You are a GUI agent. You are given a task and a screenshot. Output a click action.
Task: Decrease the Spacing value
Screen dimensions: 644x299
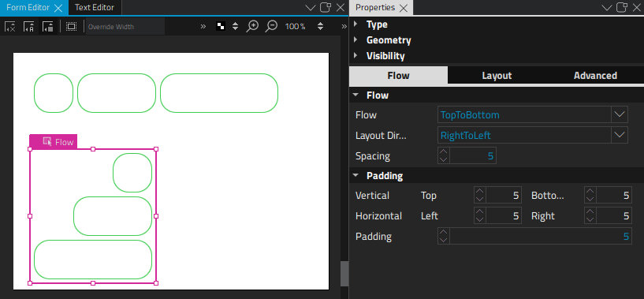point(444,159)
